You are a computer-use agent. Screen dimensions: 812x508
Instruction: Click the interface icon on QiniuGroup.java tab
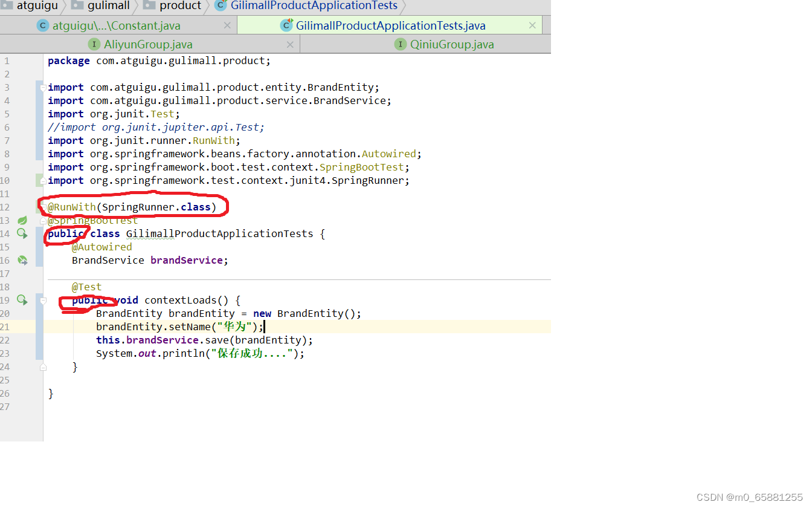(x=401, y=43)
